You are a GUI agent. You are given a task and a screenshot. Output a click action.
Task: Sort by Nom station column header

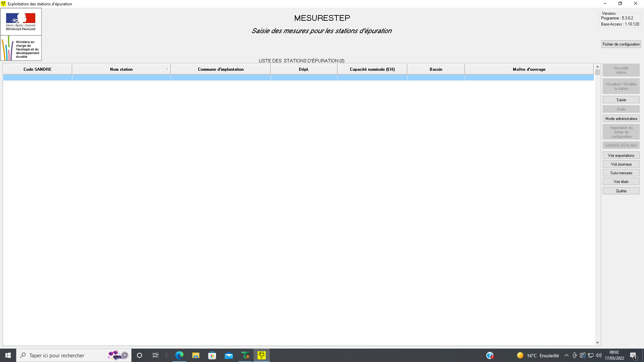click(x=121, y=69)
